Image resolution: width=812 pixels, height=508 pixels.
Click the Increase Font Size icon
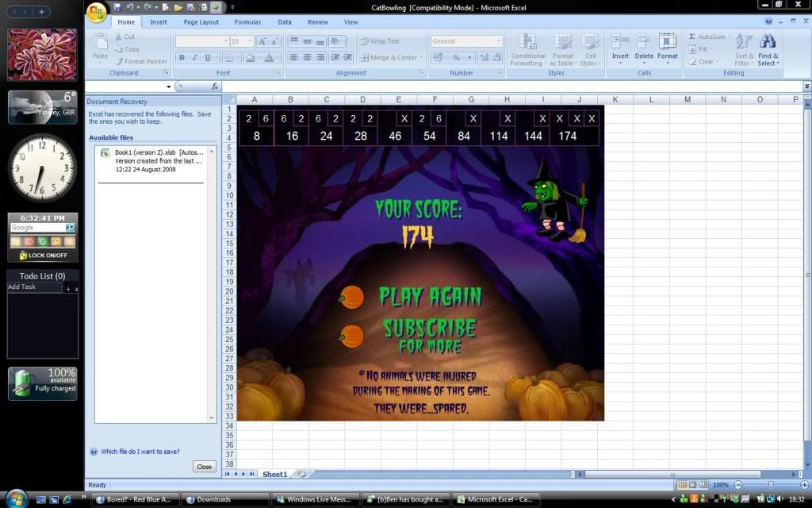(262, 41)
